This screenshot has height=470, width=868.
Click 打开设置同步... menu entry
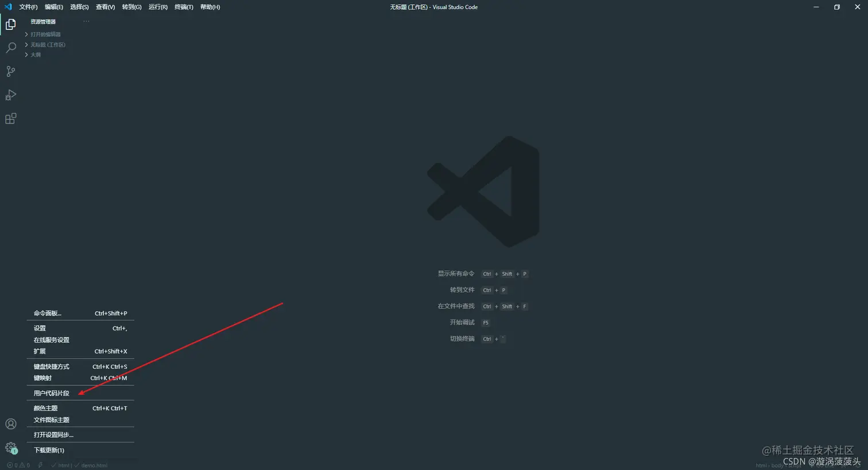coord(80,435)
